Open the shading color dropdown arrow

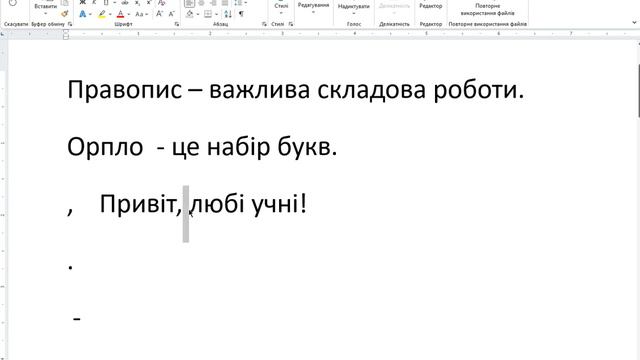tap(198, 15)
